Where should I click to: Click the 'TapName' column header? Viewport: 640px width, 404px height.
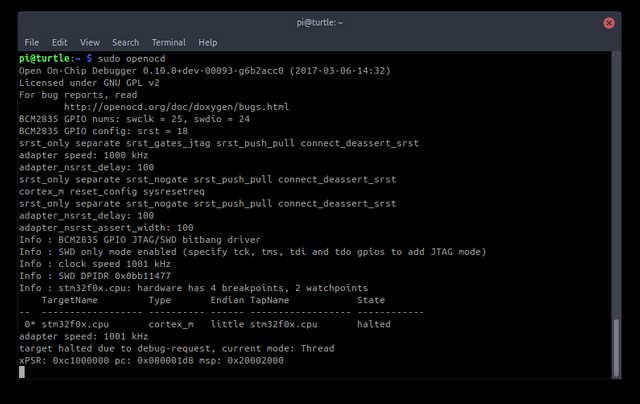pos(269,300)
